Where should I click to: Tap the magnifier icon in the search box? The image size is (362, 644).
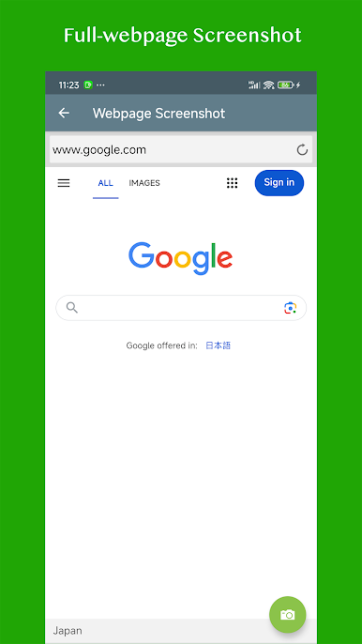click(72, 308)
